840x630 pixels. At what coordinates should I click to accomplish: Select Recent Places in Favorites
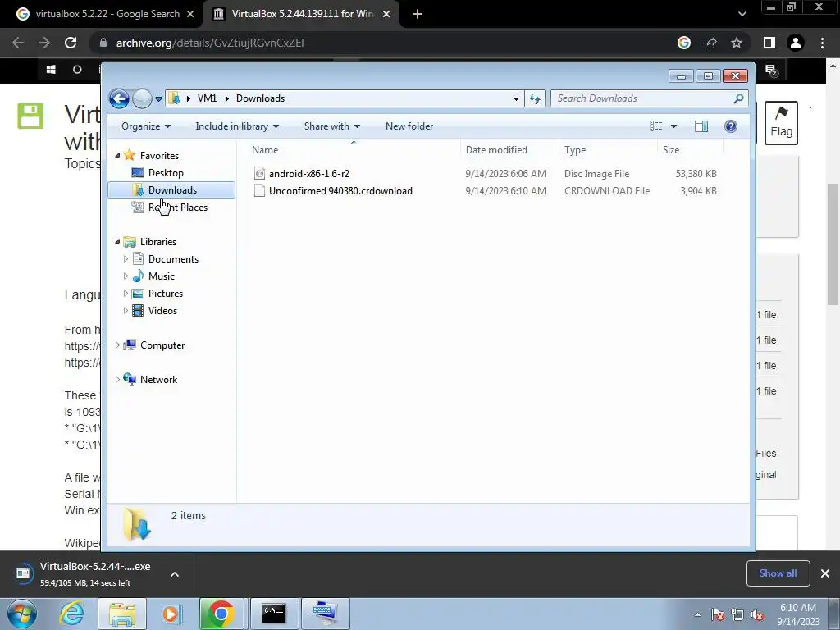(x=177, y=208)
